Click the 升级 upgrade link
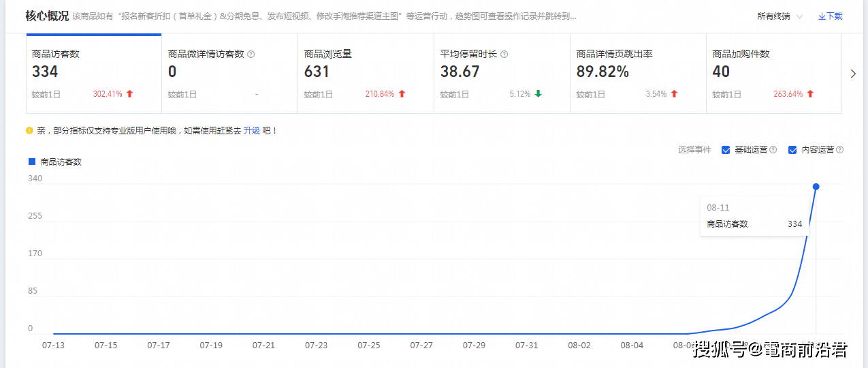 pyautogui.click(x=252, y=130)
